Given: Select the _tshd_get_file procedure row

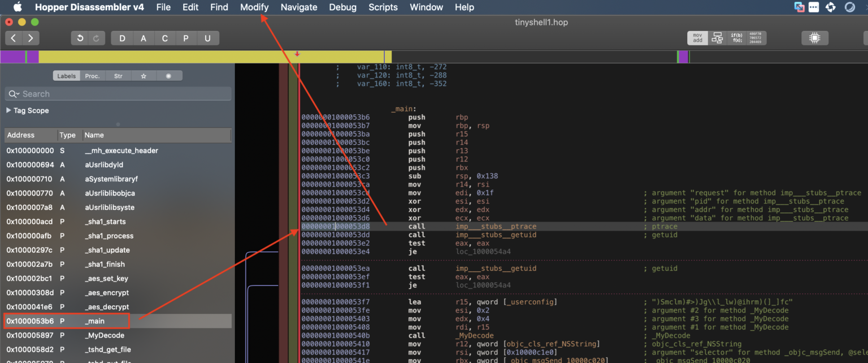Looking at the screenshot, I should click(x=118, y=349).
